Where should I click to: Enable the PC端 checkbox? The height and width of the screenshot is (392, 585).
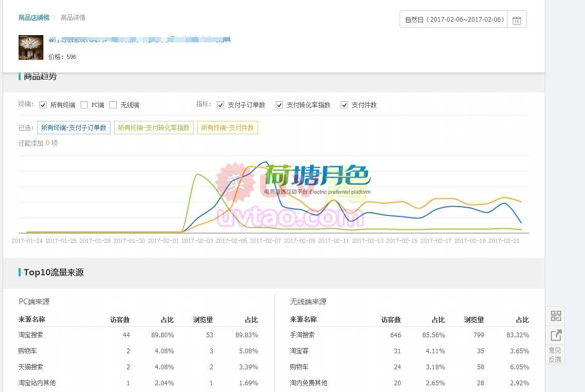[x=84, y=105]
